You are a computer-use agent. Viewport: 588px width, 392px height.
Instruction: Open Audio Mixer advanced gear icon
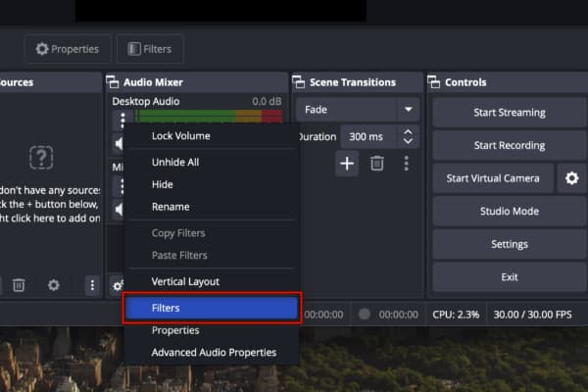[117, 286]
